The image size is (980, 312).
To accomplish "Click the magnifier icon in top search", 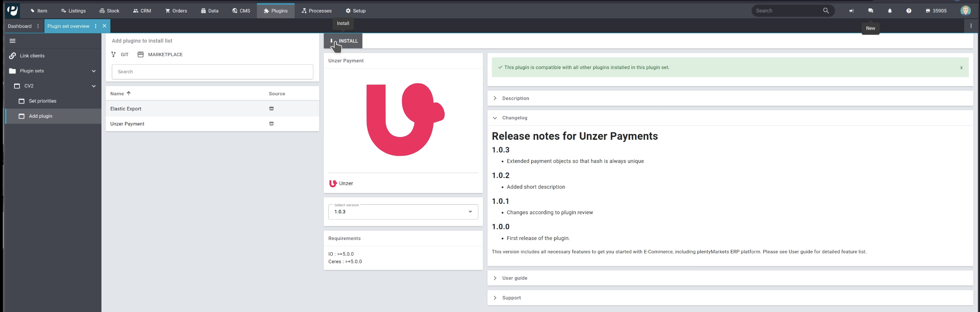I will [x=826, y=11].
